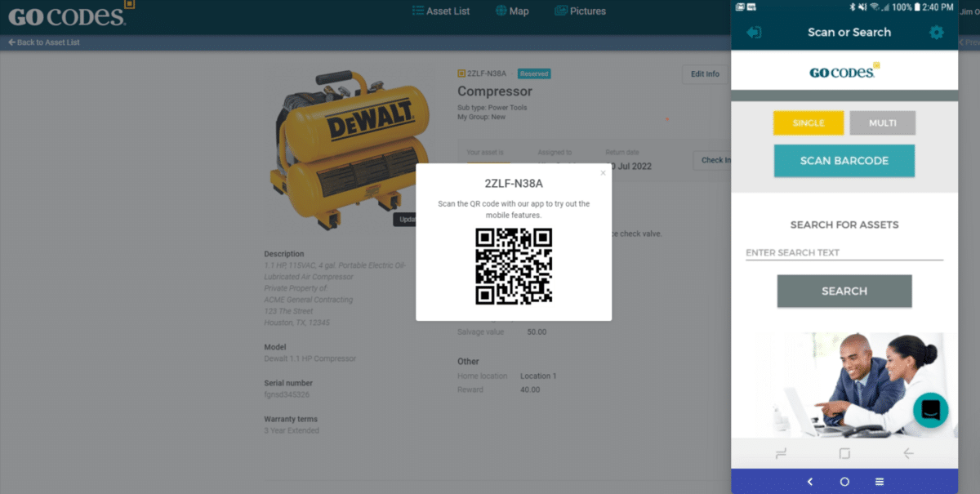Click the SEARCH button
The height and width of the screenshot is (494, 980).
pos(844,292)
